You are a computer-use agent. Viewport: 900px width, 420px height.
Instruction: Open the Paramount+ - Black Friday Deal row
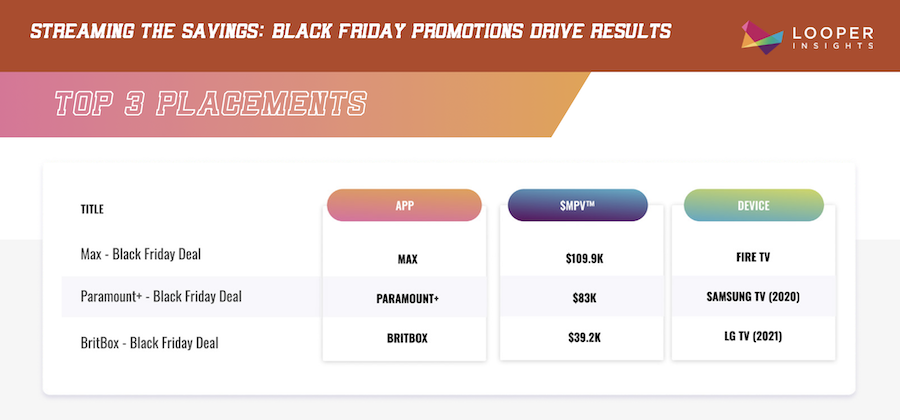(x=160, y=296)
